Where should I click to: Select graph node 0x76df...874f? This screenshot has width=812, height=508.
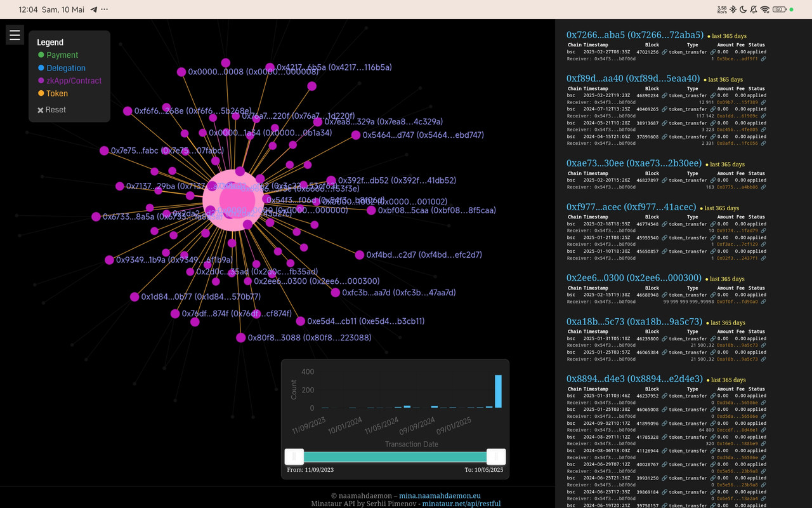(x=175, y=314)
